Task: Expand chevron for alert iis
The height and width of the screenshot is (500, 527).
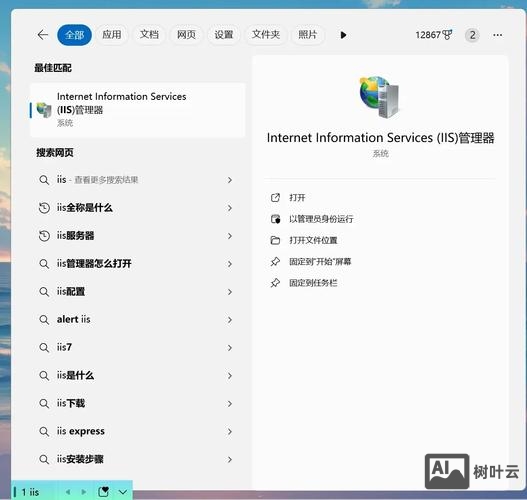Action: [230, 320]
